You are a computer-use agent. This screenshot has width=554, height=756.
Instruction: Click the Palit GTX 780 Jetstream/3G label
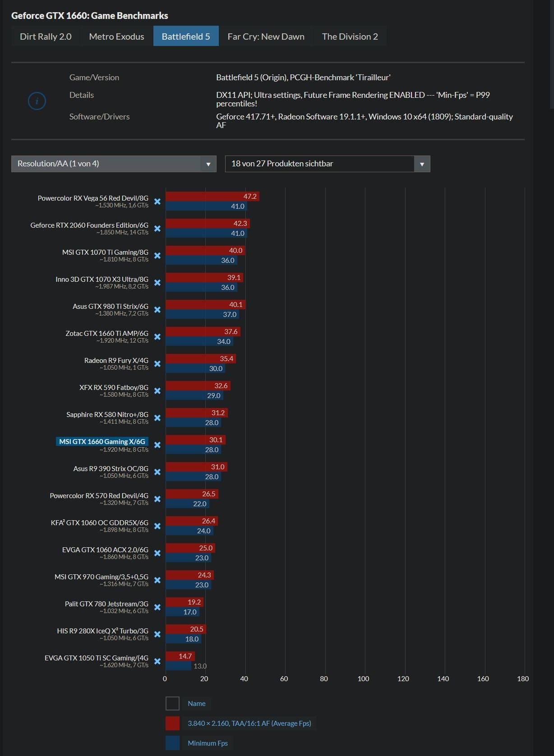coord(106,604)
